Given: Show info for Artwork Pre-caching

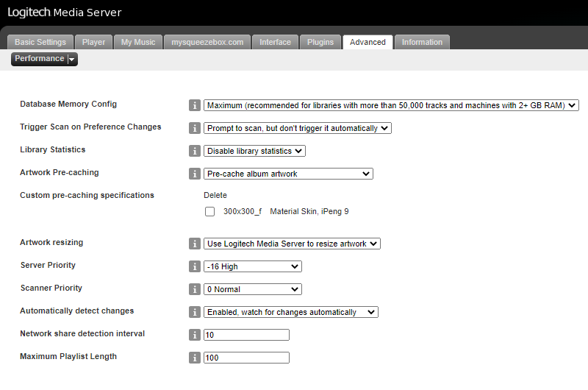Looking at the screenshot, I should pos(194,174).
